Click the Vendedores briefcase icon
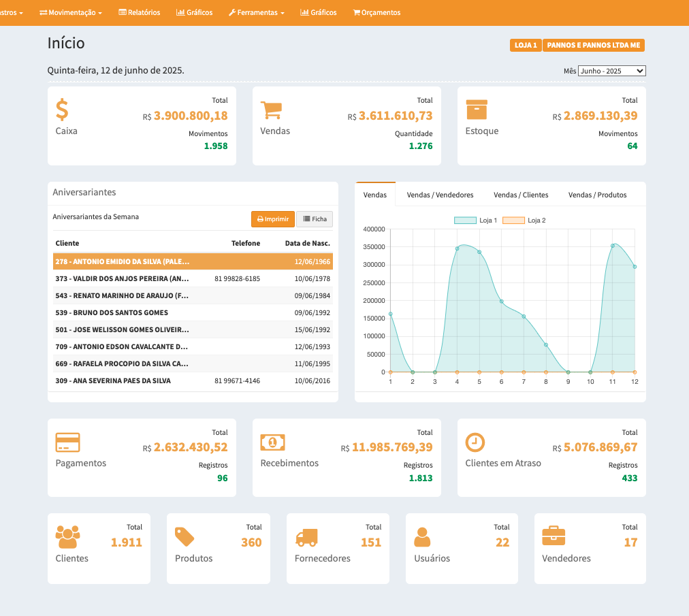Viewport: 689px width, 616px height. point(554,536)
